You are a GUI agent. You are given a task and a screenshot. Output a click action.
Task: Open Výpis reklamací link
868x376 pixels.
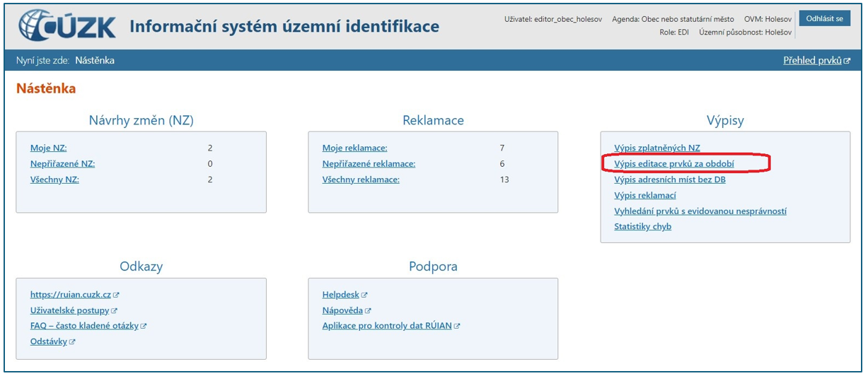coord(644,195)
